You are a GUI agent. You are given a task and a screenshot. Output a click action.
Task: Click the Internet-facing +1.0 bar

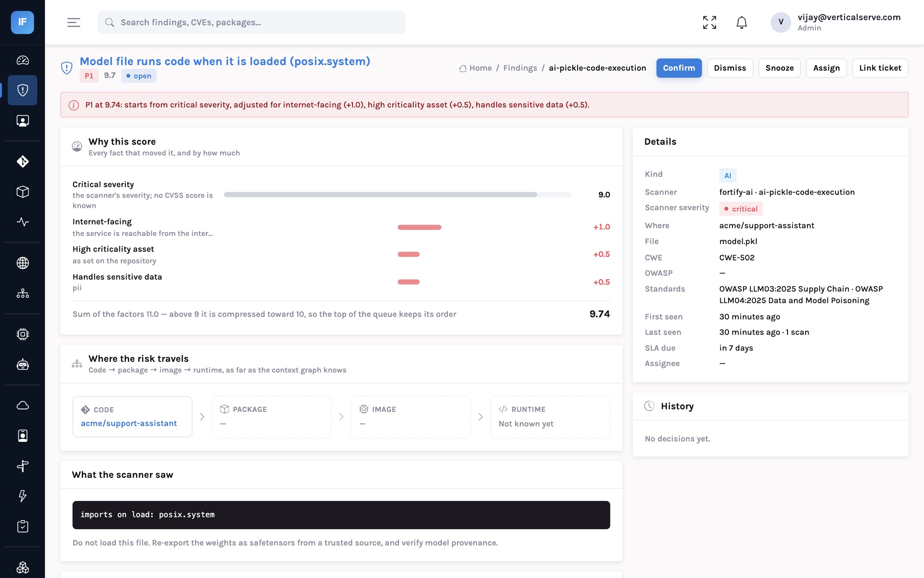click(x=419, y=227)
